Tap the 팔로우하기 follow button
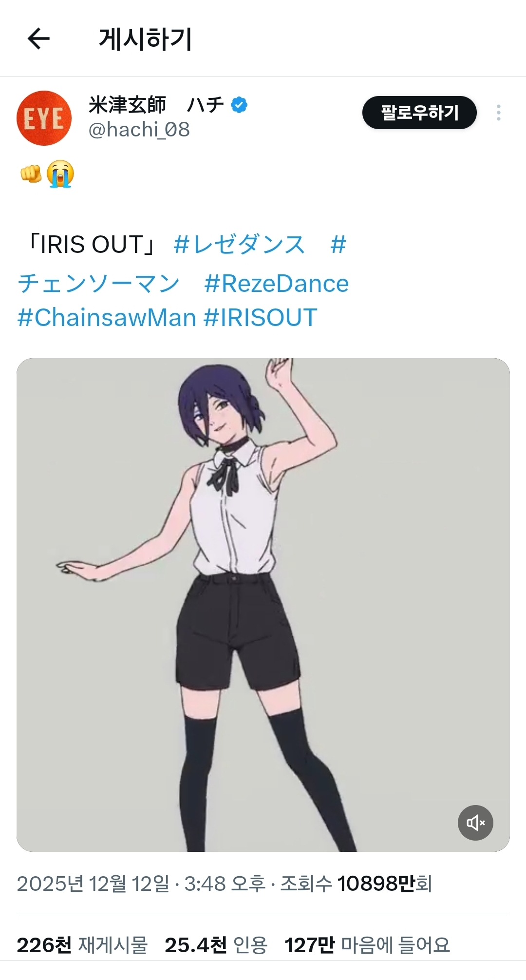This screenshot has height=980, width=526. [419, 113]
